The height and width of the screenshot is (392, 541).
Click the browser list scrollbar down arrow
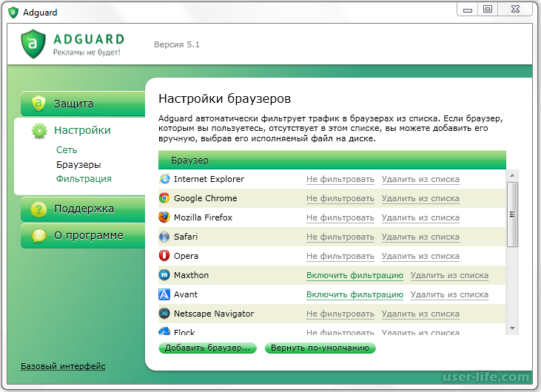click(512, 328)
